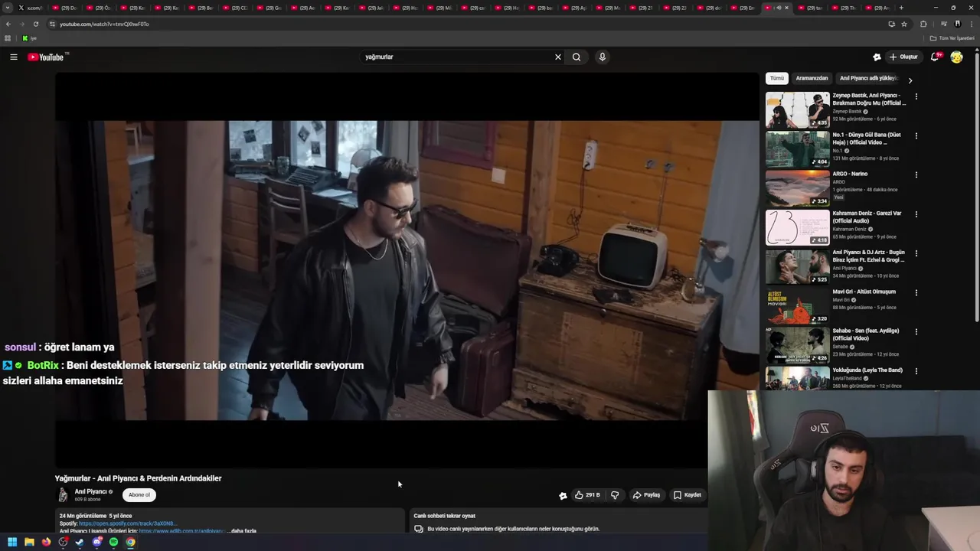
Task: Open the Windows Start menu
Action: pyautogui.click(x=12, y=542)
